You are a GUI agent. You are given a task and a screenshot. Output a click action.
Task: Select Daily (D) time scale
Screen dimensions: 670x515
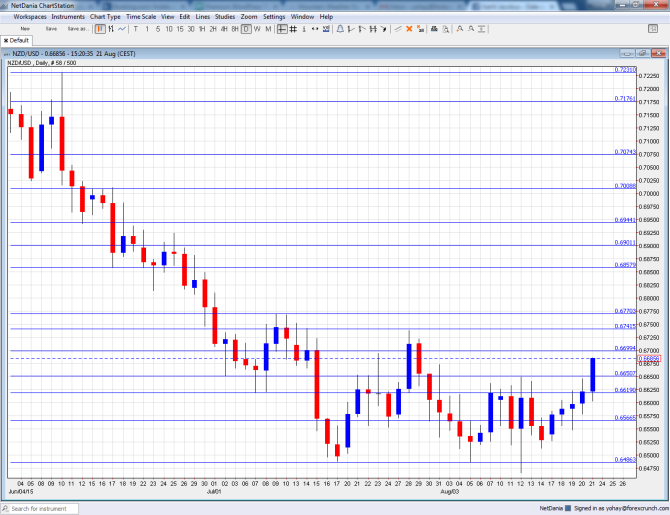(246, 29)
